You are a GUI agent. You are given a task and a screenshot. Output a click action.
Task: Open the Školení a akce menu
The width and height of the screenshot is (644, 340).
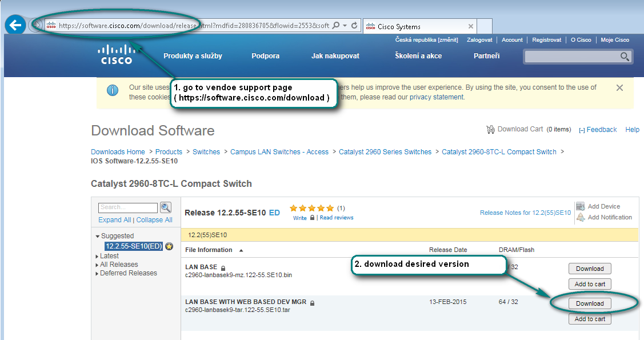(x=418, y=56)
